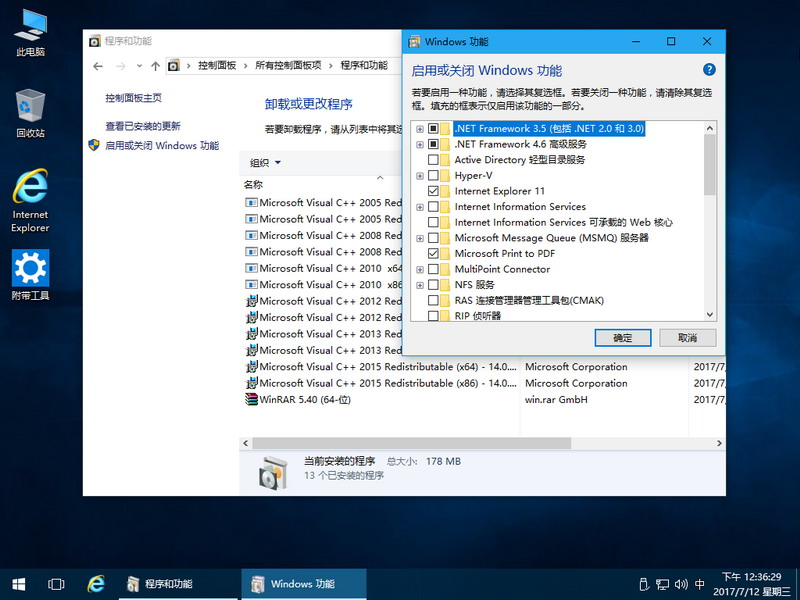Viewport: 800px width, 600px height.
Task: Click the Hyper-V folder icon
Action: 445,176
